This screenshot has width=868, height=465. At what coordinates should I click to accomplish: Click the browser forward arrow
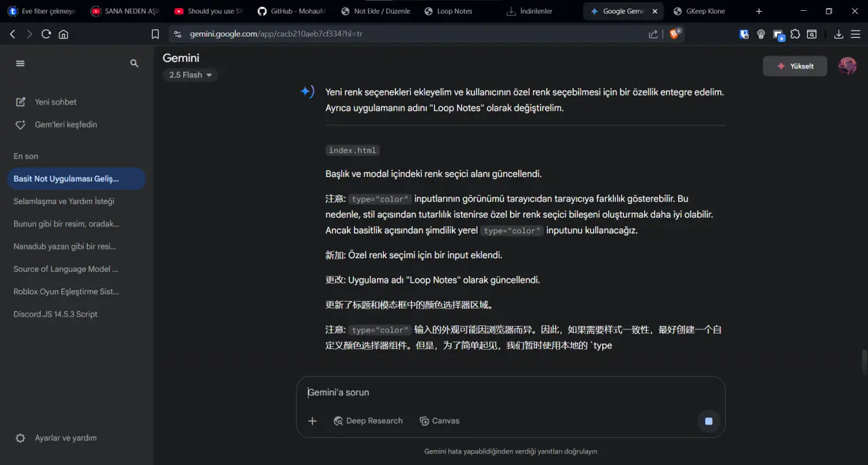29,34
